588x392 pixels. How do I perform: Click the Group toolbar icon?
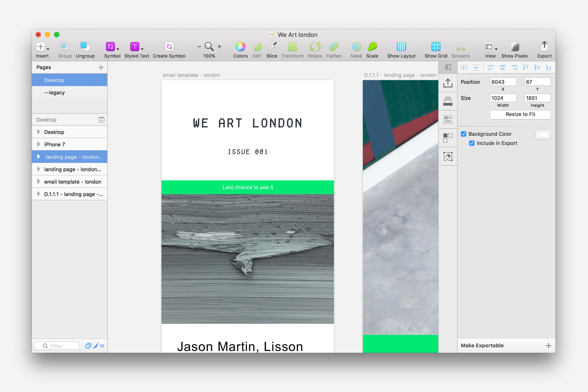pyautogui.click(x=65, y=47)
